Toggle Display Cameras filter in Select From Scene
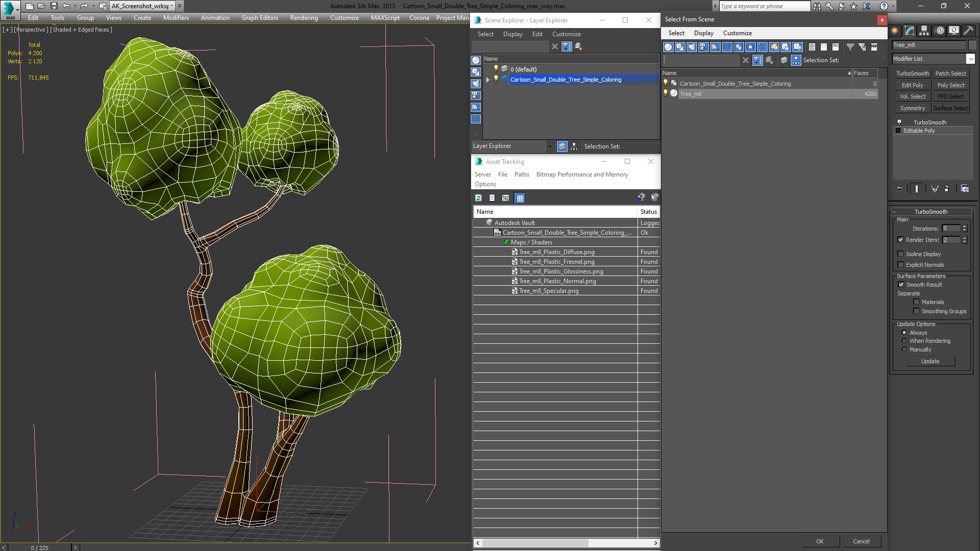980x551 pixels. pyautogui.click(x=703, y=47)
